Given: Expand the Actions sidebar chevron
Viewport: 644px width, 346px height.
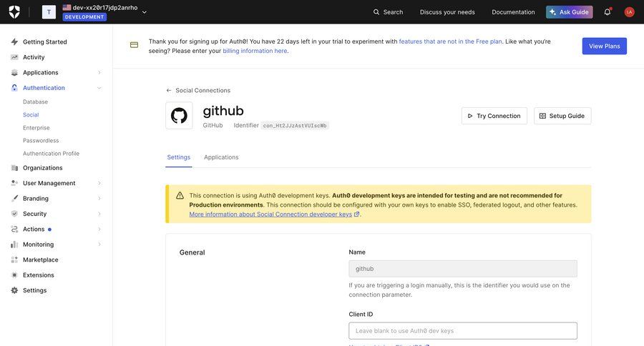Looking at the screenshot, I should click(99, 229).
